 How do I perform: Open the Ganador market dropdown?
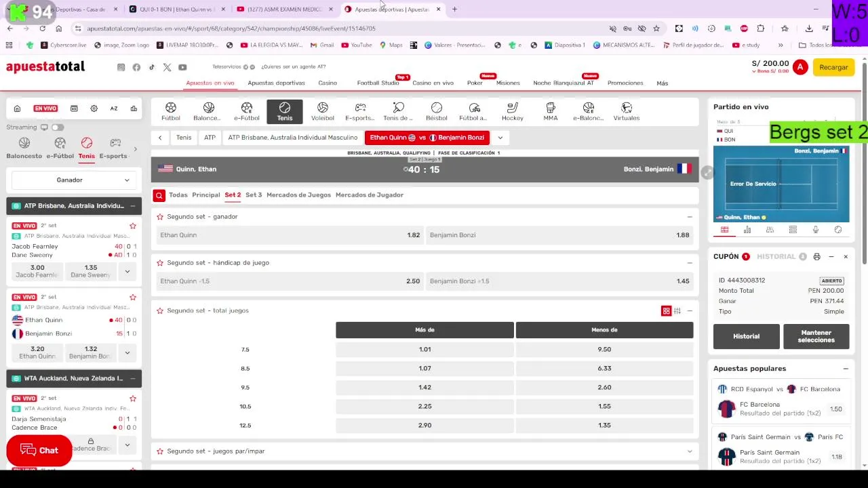click(75, 180)
